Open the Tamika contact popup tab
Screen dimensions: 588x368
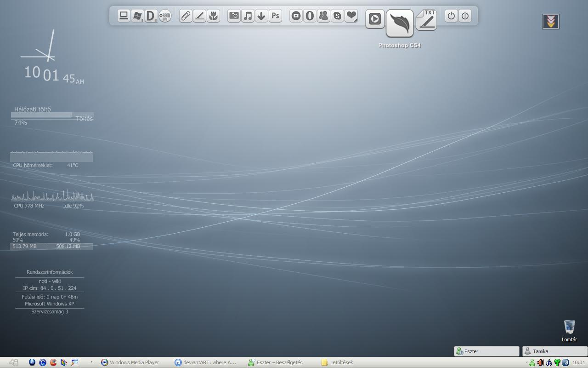click(x=555, y=351)
